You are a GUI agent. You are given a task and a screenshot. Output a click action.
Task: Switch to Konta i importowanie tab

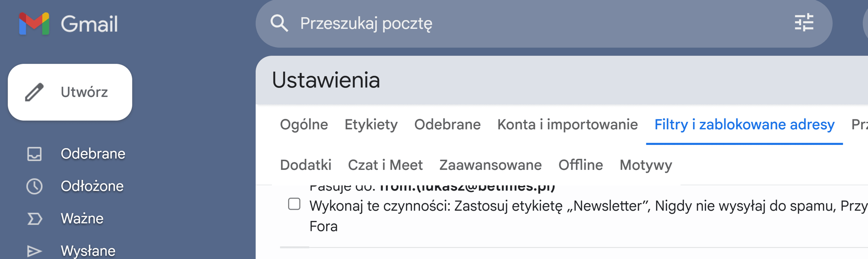[x=567, y=124]
